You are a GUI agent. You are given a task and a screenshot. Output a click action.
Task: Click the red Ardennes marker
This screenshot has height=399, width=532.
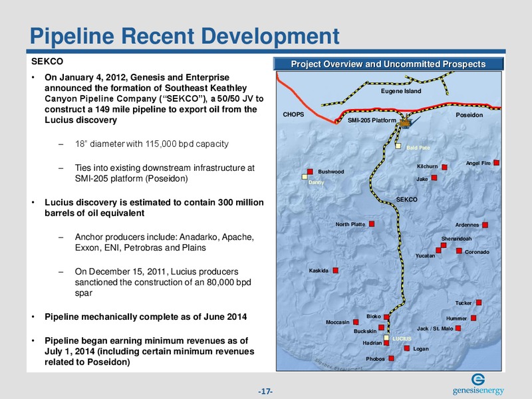pos(485,225)
